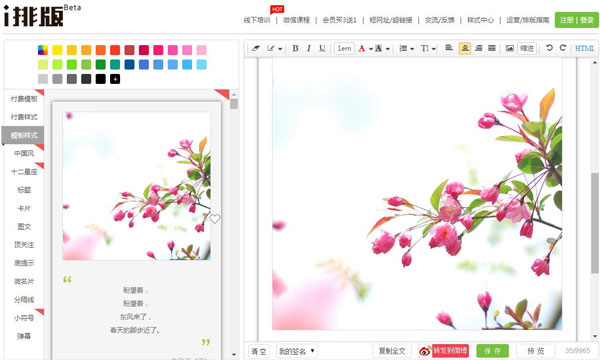Viewport: 600px width, 360px height.
Task: Click the 注册|登录 green button
Action: click(x=577, y=20)
